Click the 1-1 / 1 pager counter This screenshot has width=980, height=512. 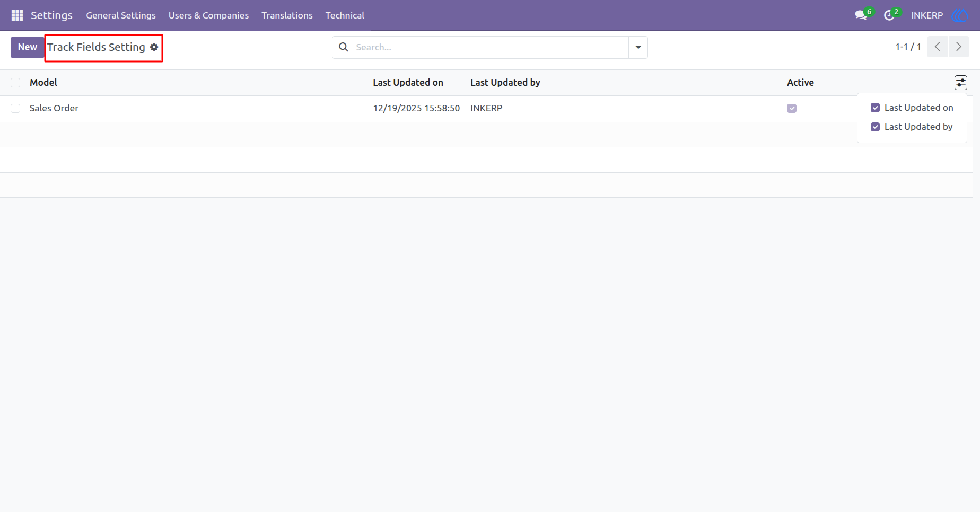pos(908,47)
